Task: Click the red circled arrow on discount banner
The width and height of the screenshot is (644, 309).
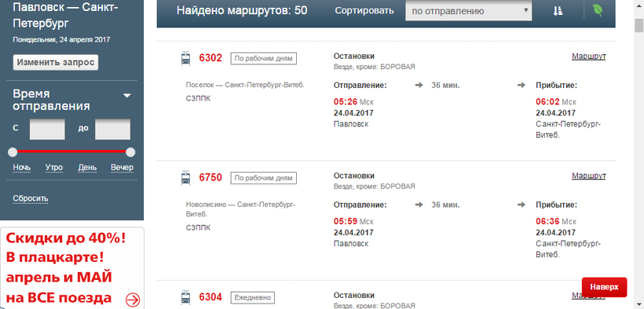Action: pos(133,300)
